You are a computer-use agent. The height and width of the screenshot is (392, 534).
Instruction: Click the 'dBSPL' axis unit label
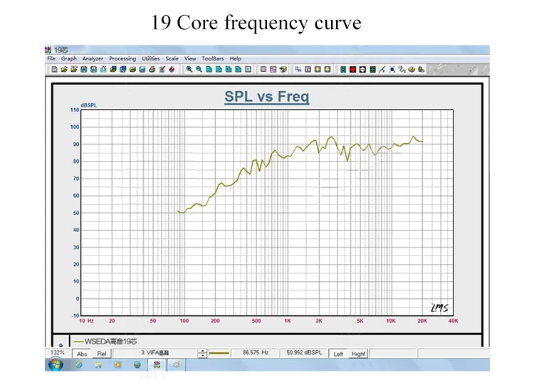click(x=89, y=105)
